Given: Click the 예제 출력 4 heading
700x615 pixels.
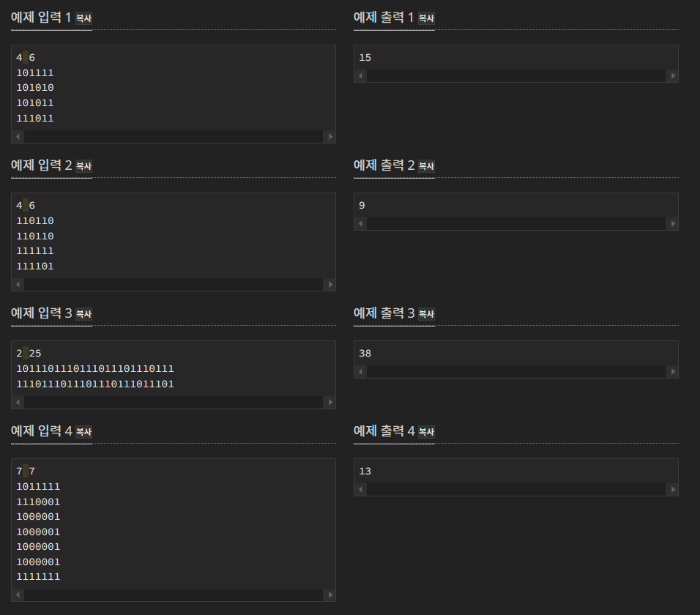Looking at the screenshot, I should click(x=384, y=430).
